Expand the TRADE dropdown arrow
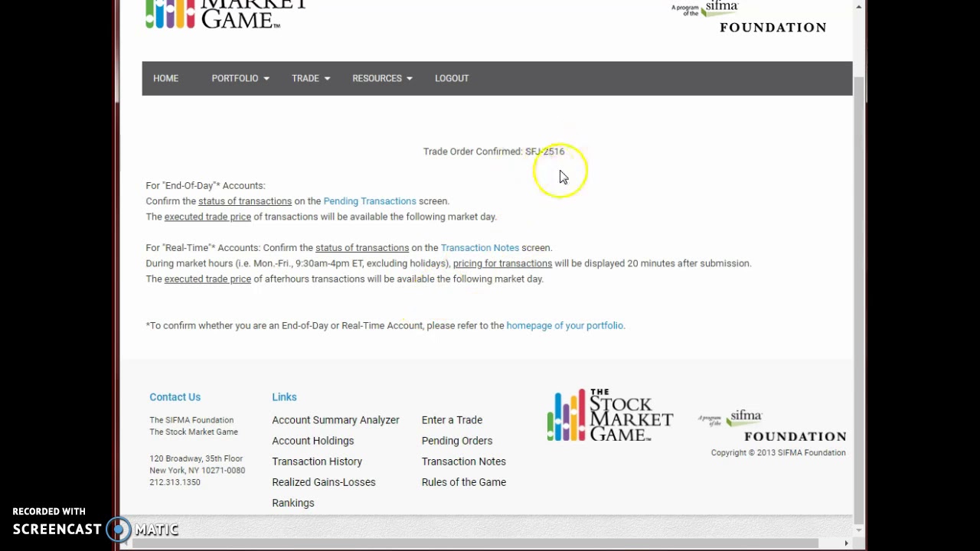Viewport: 980px width, 551px height. tap(327, 79)
